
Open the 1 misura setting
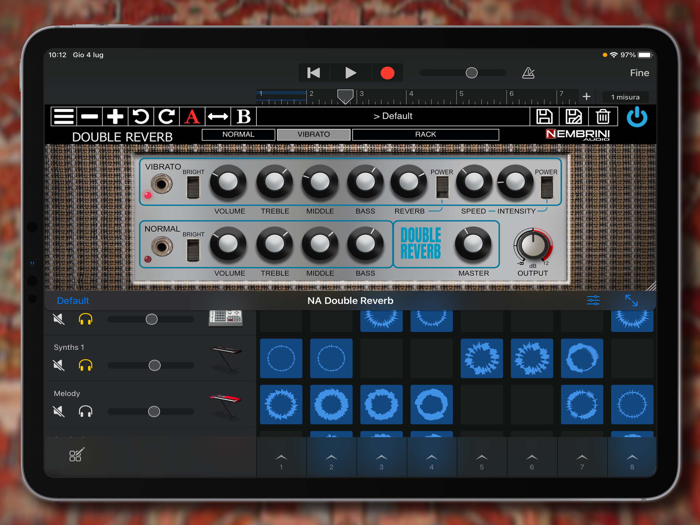point(625,97)
